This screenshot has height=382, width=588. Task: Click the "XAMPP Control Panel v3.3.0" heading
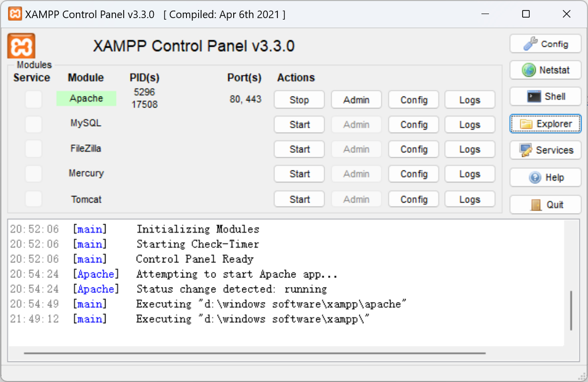193,46
